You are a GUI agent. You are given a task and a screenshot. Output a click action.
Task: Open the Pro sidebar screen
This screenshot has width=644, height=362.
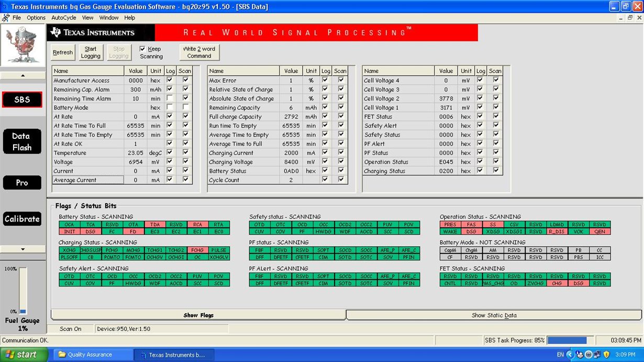point(22,182)
